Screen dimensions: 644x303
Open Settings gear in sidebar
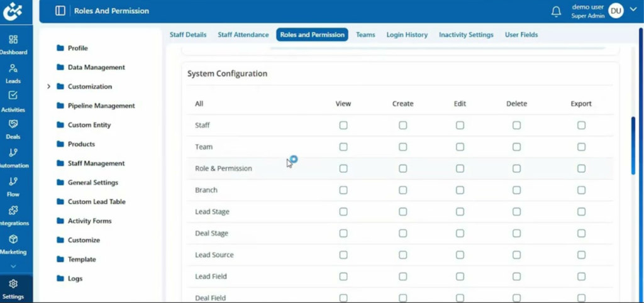coord(13,284)
